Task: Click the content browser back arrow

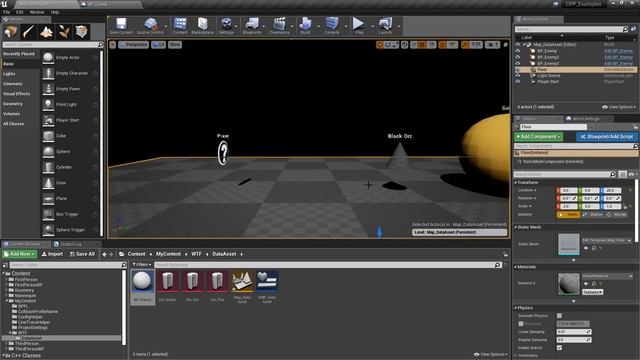Action: 104,254
